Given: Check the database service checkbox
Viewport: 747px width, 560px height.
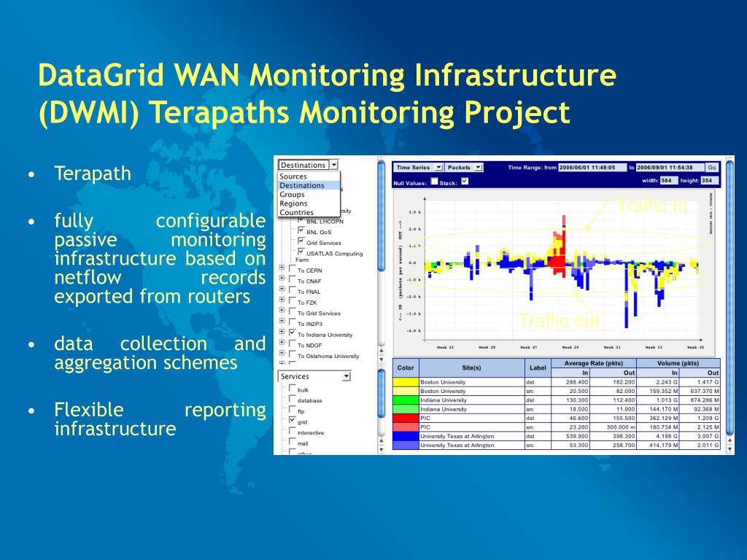Looking at the screenshot, I should click(292, 399).
